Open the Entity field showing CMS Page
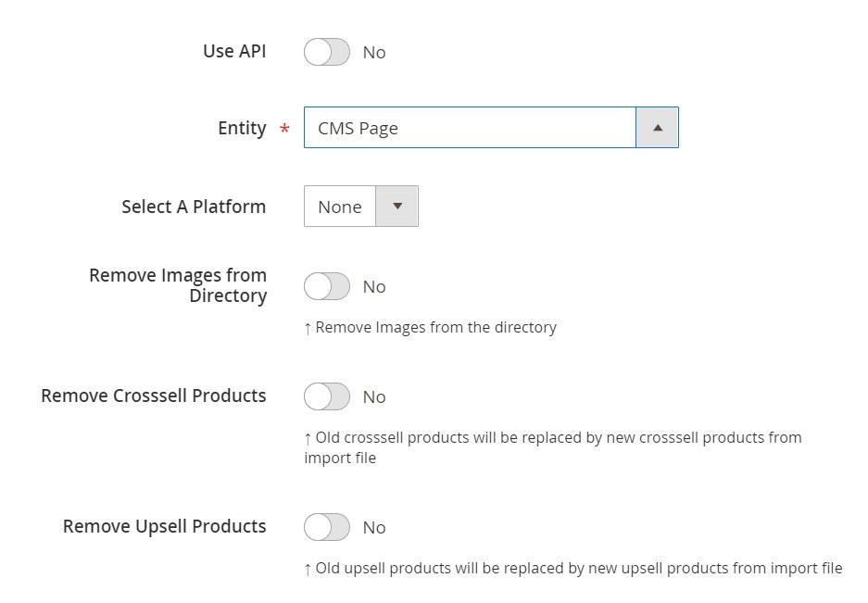 click(x=470, y=128)
